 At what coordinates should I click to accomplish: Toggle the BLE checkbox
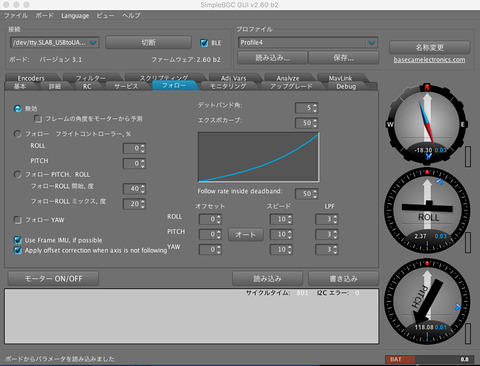[204, 43]
